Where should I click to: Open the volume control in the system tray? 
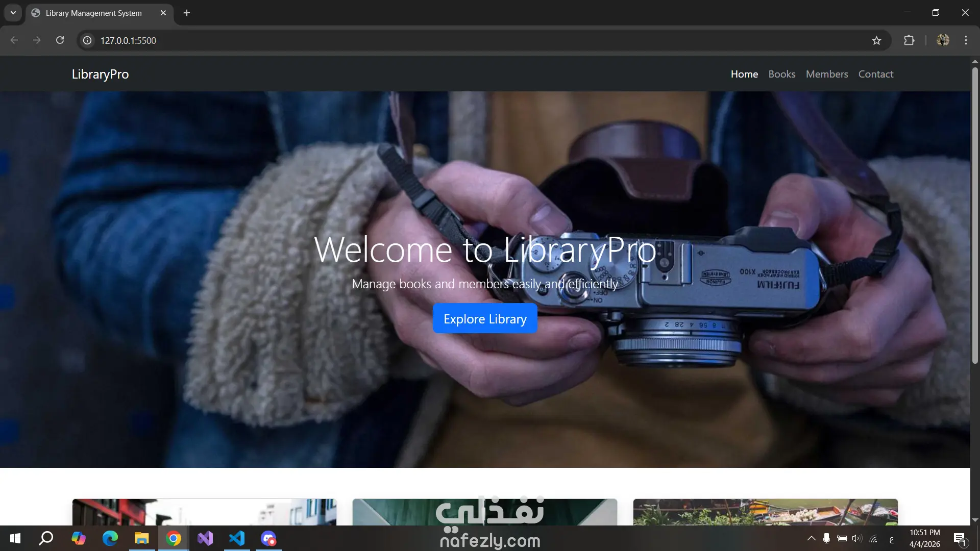(x=856, y=538)
